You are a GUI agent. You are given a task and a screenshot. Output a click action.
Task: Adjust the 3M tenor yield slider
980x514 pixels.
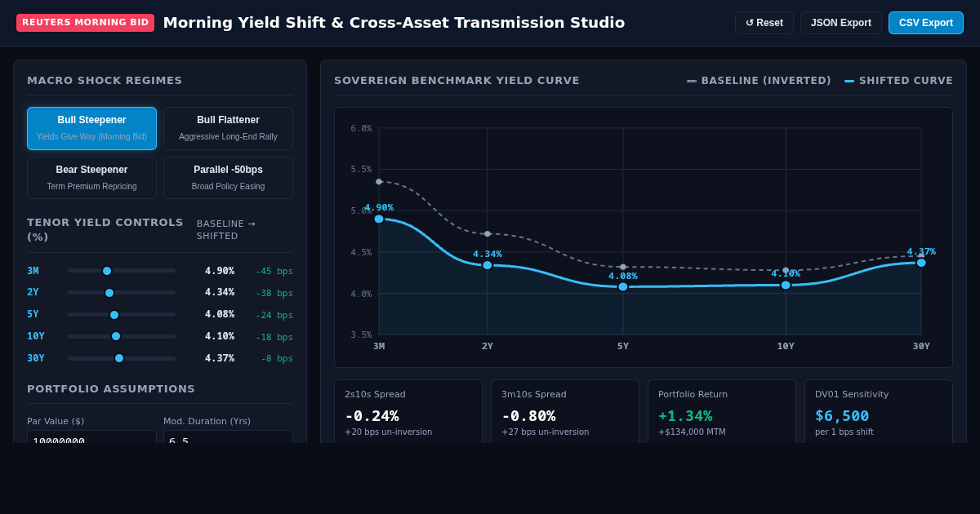pyautogui.click(x=122, y=271)
